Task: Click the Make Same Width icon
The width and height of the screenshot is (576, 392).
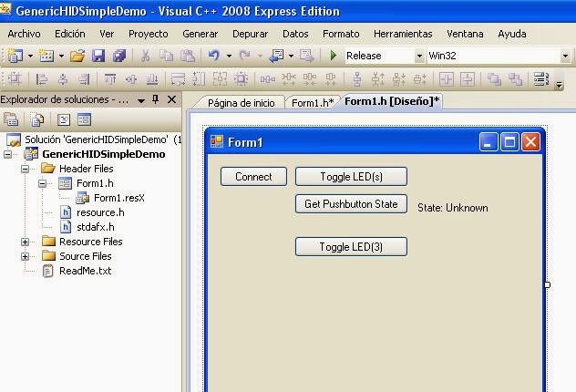Action: point(178,79)
